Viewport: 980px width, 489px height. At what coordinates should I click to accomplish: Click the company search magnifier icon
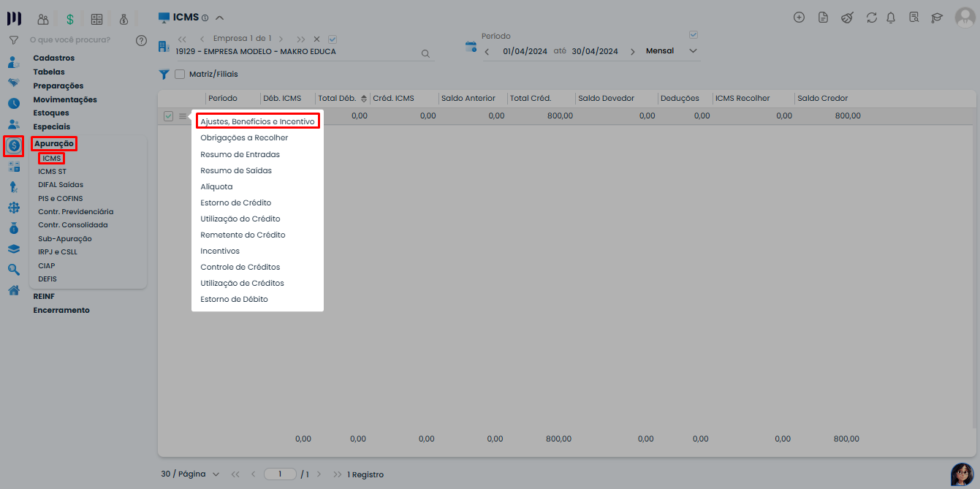coord(425,53)
